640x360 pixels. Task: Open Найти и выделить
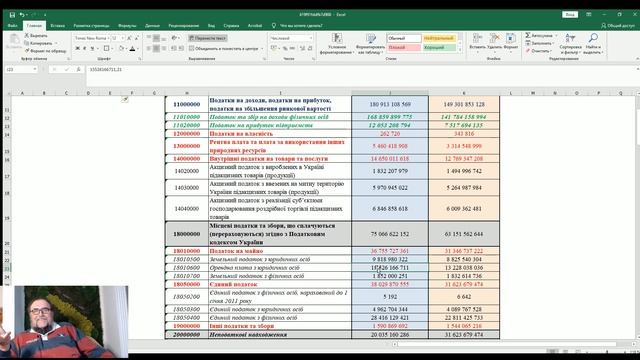coord(593,44)
